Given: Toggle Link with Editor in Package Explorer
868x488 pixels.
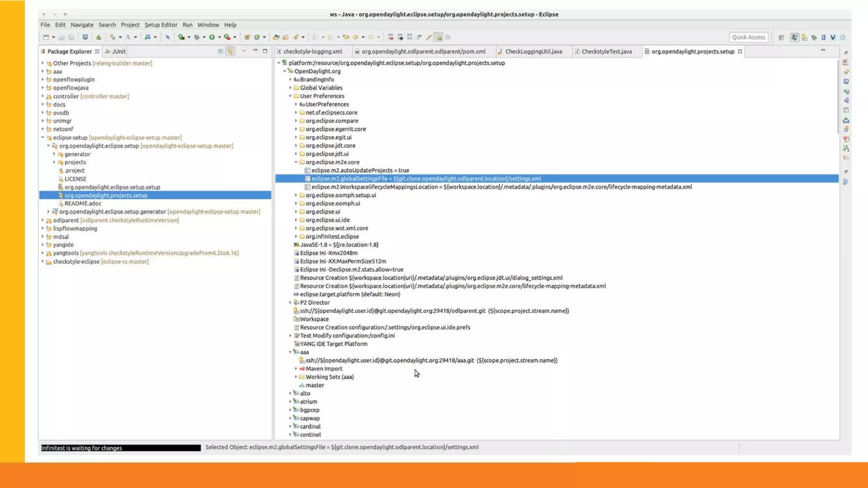Looking at the screenshot, I should click(230, 51).
